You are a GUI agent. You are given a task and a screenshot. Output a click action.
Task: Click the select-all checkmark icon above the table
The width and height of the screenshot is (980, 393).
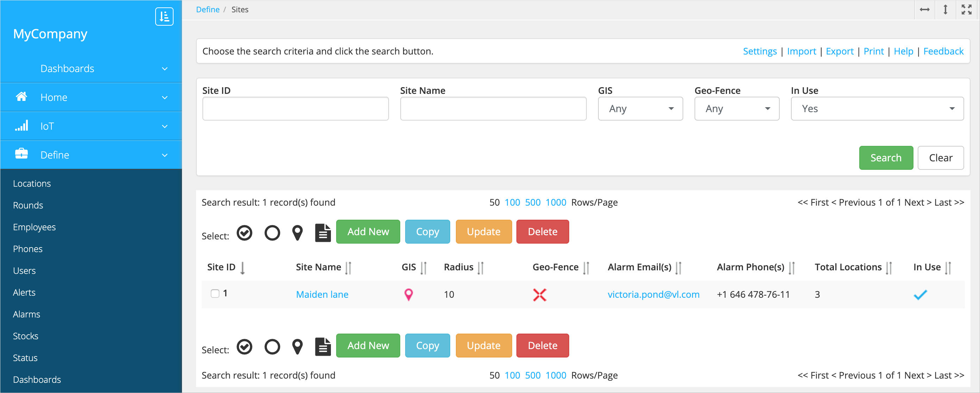[244, 233]
